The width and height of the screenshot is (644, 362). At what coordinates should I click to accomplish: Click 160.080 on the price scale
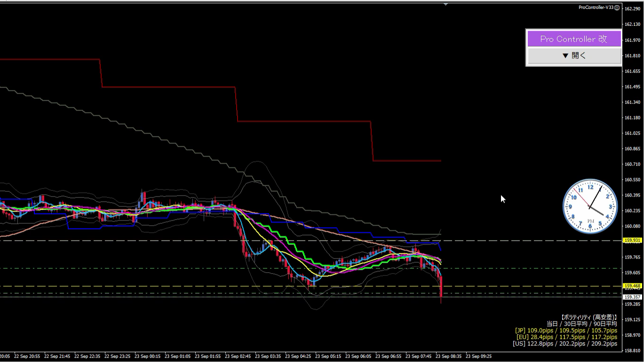click(x=632, y=226)
